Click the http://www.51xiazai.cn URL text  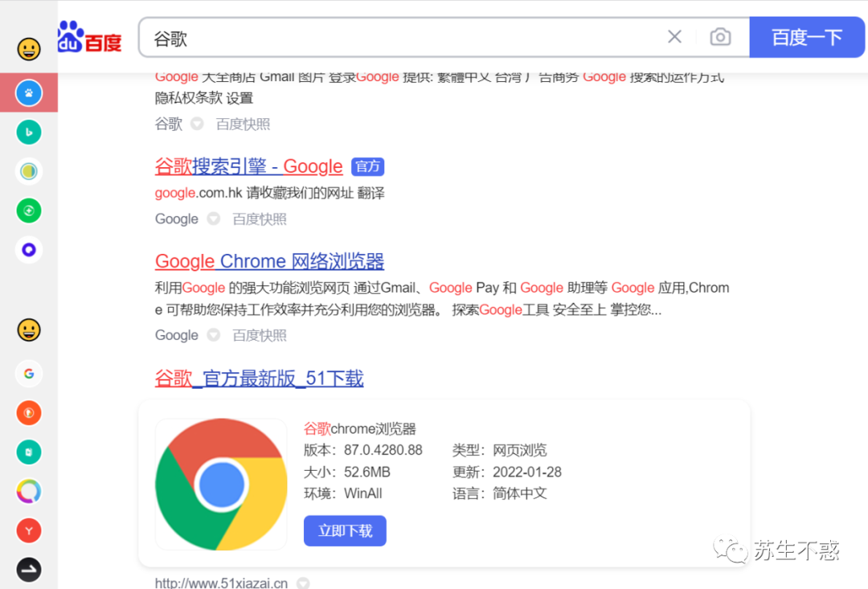pyautogui.click(x=222, y=583)
